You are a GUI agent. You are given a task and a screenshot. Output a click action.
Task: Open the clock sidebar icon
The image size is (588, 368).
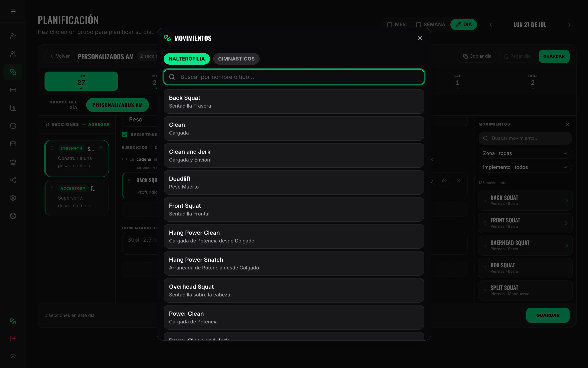point(13,126)
